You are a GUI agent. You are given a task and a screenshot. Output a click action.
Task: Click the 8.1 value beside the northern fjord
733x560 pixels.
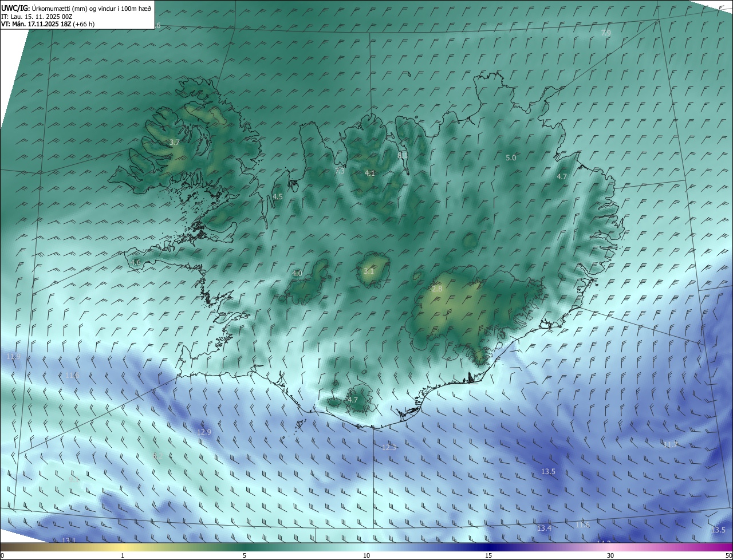[402, 155]
